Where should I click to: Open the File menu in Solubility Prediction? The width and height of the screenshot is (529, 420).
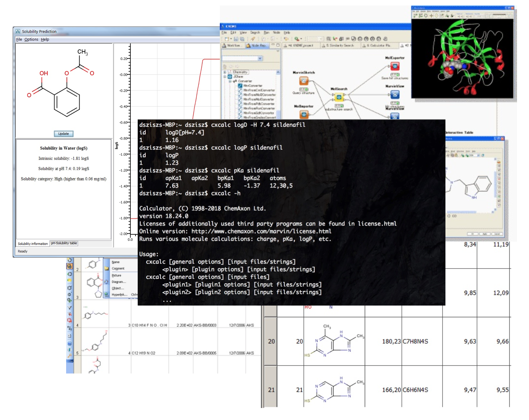point(19,40)
